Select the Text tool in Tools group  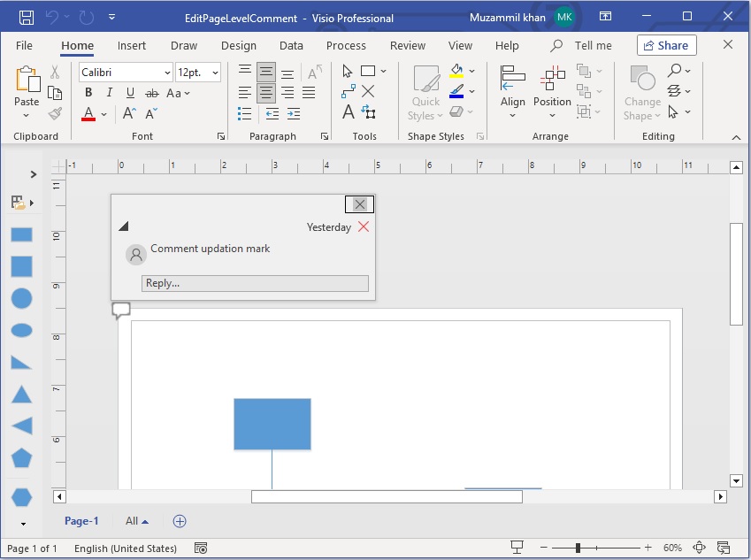pyautogui.click(x=349, y=112)
